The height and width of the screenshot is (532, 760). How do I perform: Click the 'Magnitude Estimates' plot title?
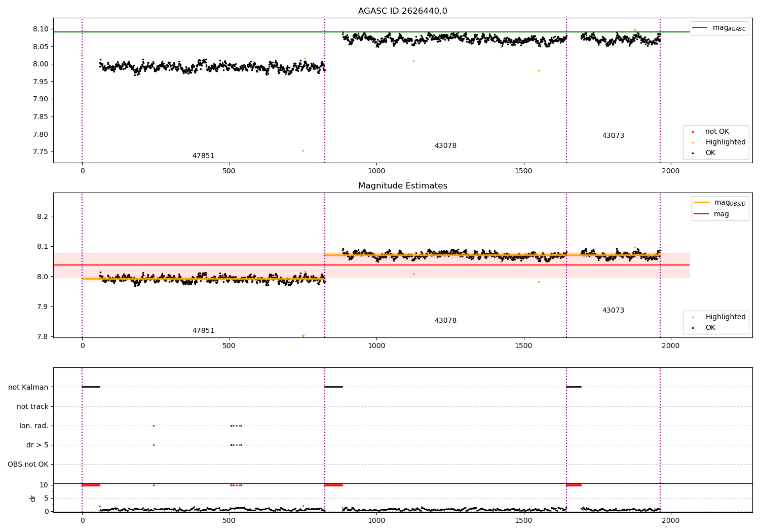pyautogui.click(x=402, y=186)
